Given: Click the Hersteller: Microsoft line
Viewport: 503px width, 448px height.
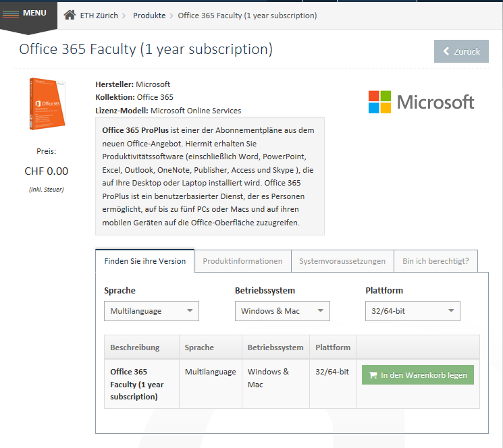Looking at the screenshot, I should tap(132, 84).
